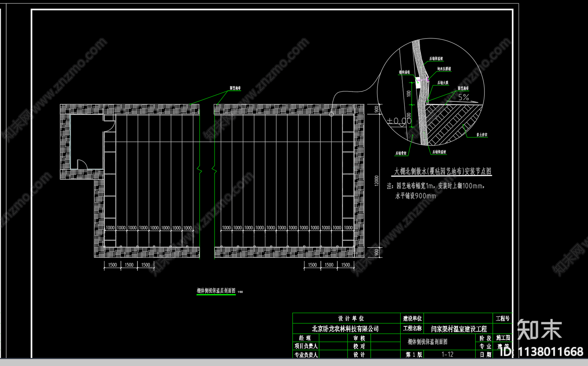588x366 pixels.
Task: Select the title 大棚北侧散水(覆毡园艺地布)安装节点图
Action: point(443,171)
